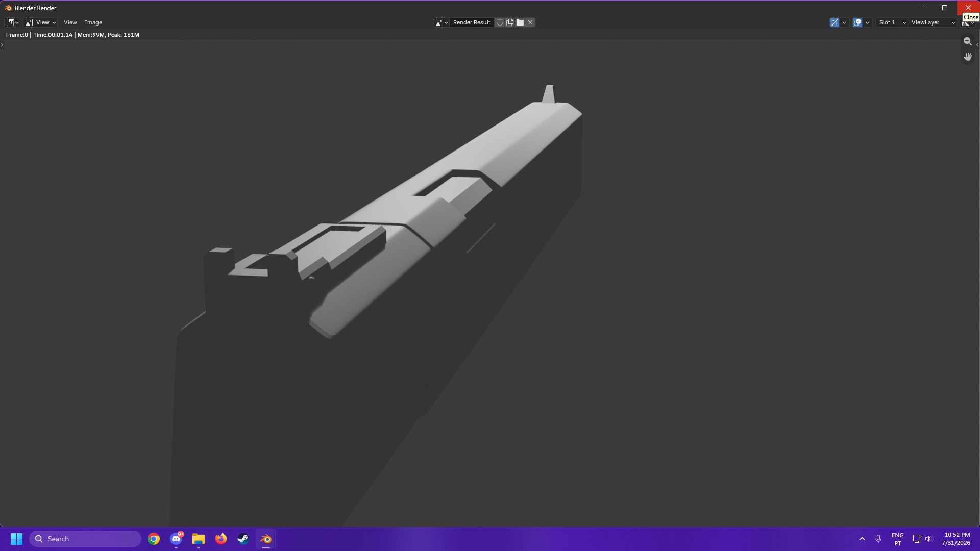Screen dimensions: 980x551
Task: Click the zoom magnifier gizmo
Action: [x=968, y=41]
